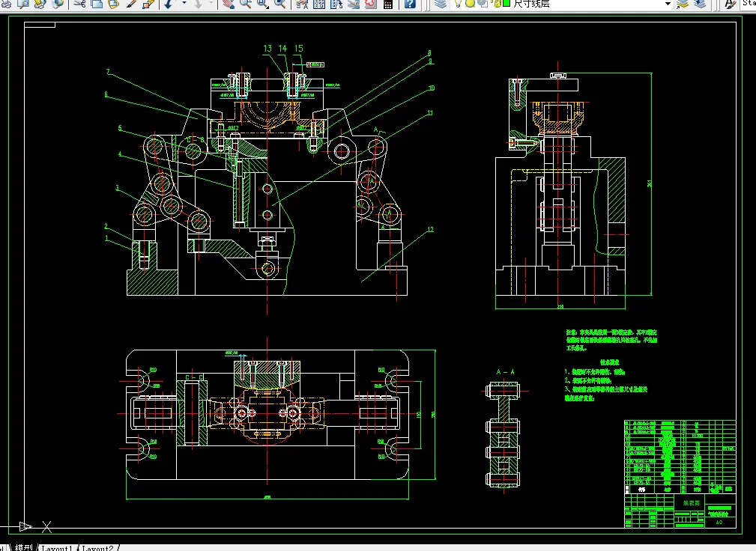Select the 'A – A' section view label
Viewport: 756px width, 551px height.
pyautogui.click(x=505, y=372)
